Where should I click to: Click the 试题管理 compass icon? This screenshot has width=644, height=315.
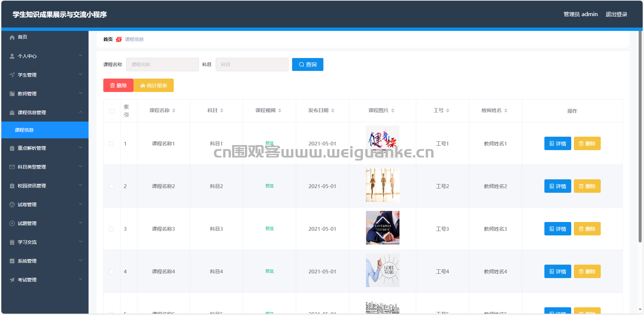[x=12, y=223]
